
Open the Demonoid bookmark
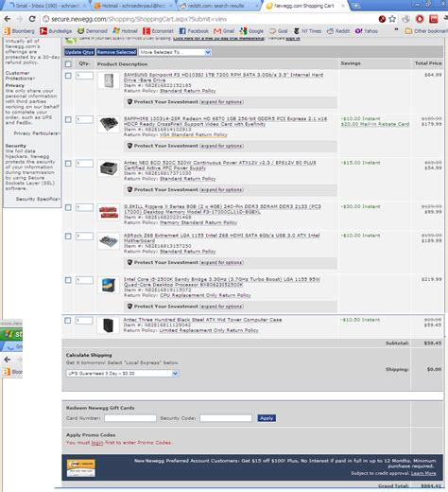pyautogui.click(x=93, y=31)
